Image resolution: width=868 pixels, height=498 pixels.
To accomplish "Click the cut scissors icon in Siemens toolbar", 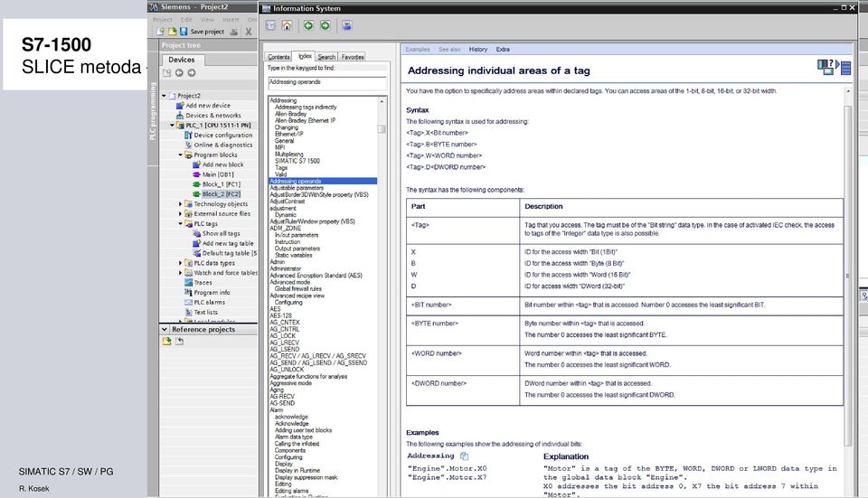I will pos(249,32).
